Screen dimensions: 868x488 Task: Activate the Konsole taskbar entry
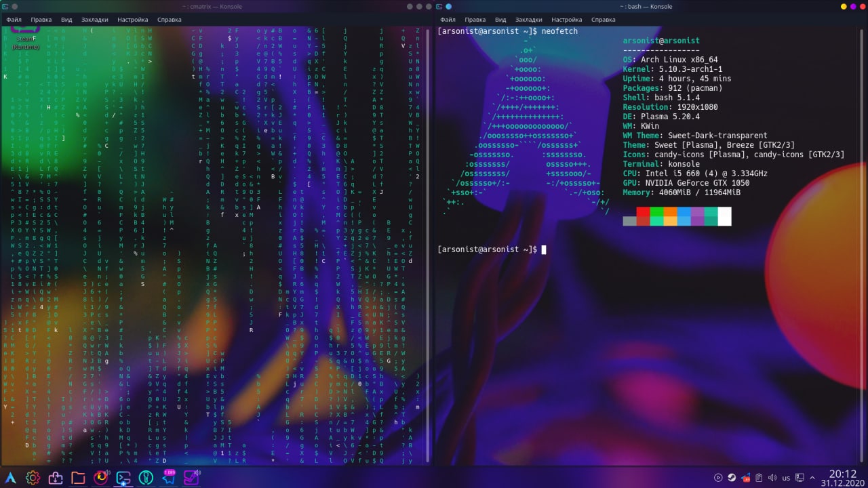pos(123,479)
